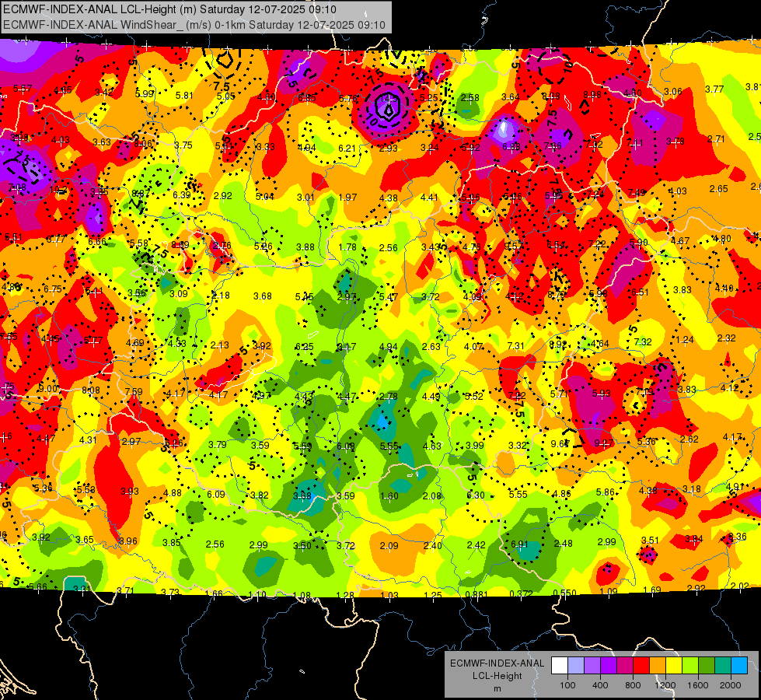This screenshot has width=761, height=700.
Task: Click wind shear value 0.881
Action: tap(476, 594)
